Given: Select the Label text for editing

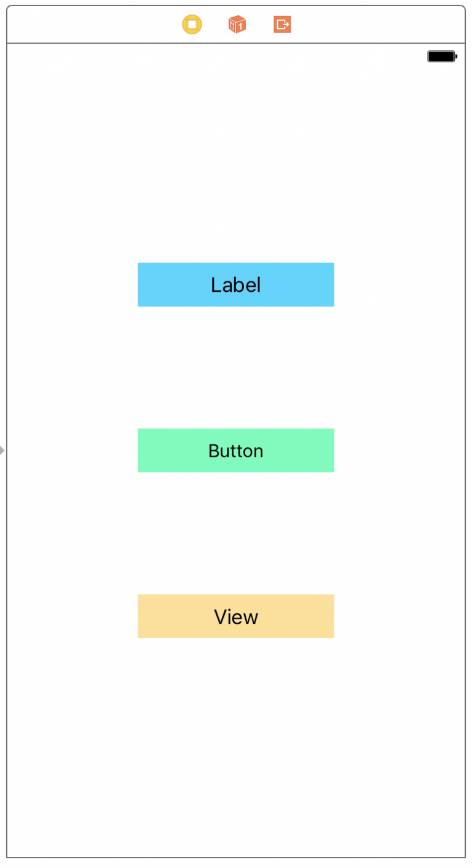Looking at the screenshot, I should [x=236, y=284].
